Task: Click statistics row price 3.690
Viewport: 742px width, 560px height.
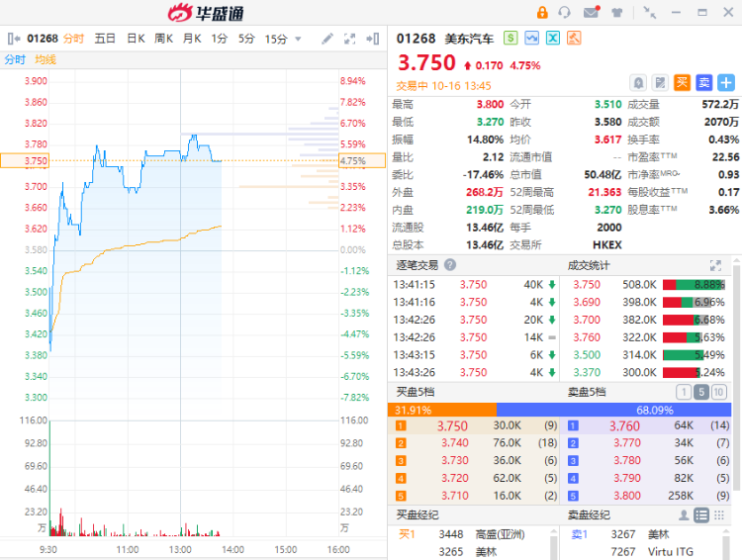Action: point(587,302)
